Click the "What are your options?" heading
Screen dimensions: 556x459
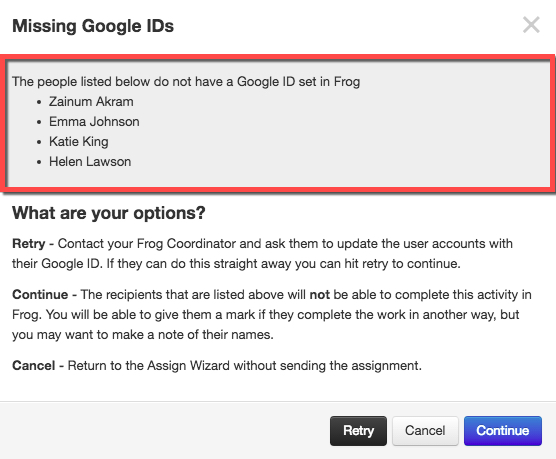[109, 213]
